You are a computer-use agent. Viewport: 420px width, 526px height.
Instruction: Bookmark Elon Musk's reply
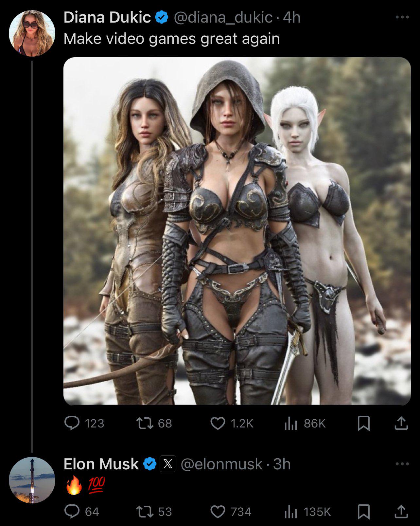(x=363, y=512)
